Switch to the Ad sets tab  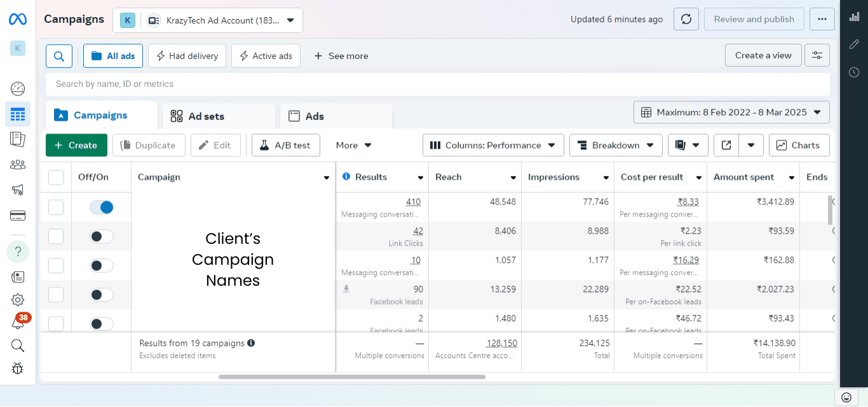coord(219,116)
